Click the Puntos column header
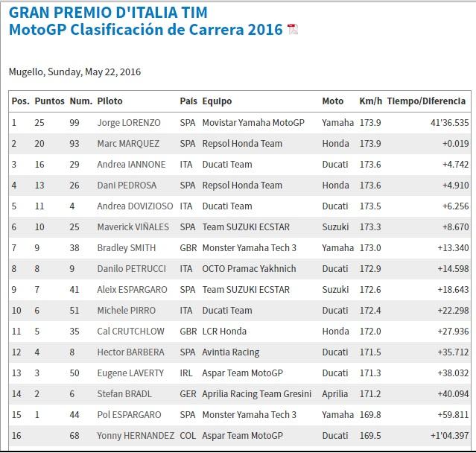This screenshot has height=453, width=476. 49,101
